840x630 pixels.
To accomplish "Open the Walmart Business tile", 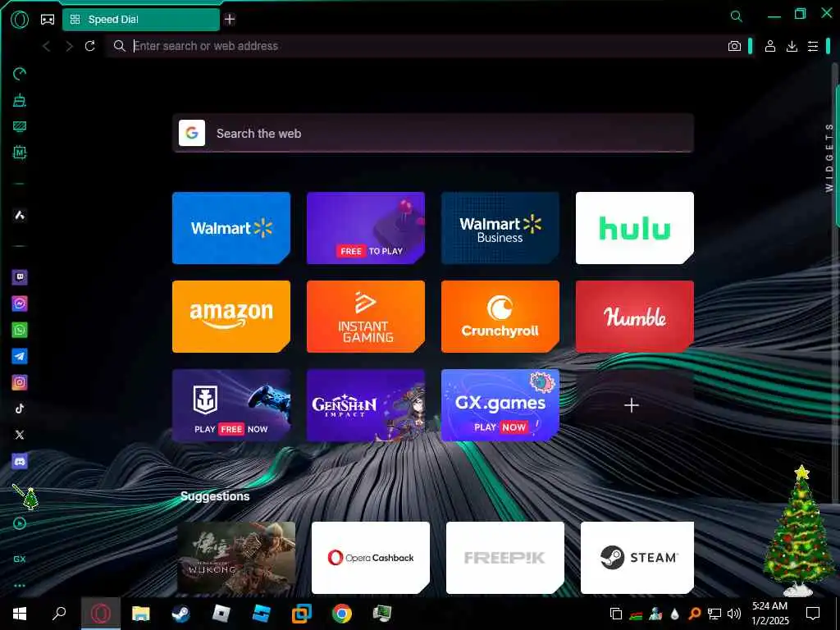I will 500,228.
